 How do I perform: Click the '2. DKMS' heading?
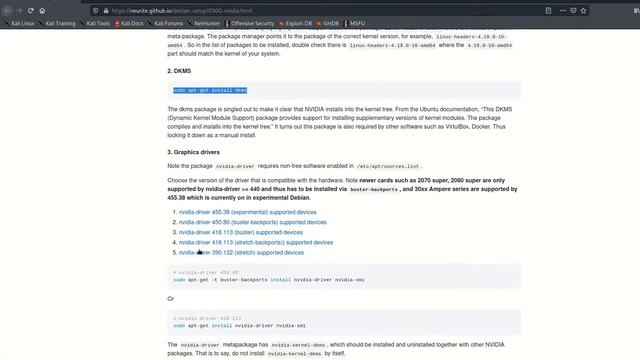tap(179, 71)
